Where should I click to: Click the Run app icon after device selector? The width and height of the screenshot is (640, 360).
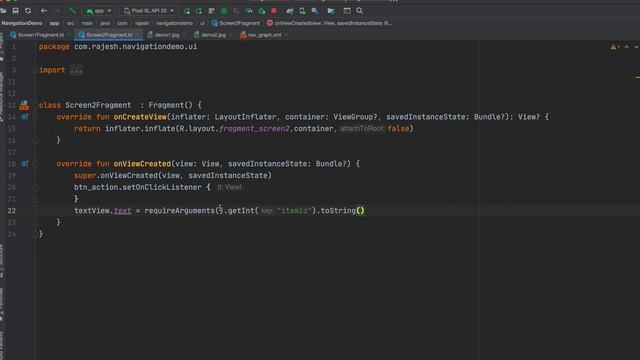pos(187,11)
